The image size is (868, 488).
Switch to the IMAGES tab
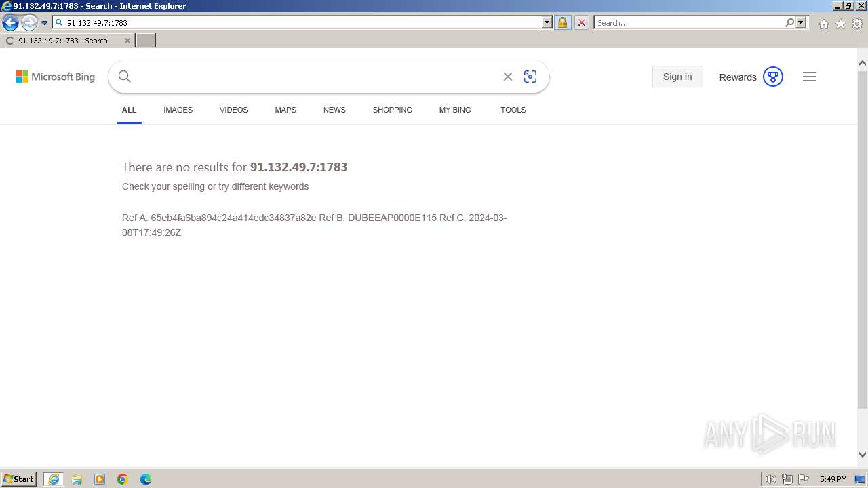pyautogui.click(x=178, y=110)
